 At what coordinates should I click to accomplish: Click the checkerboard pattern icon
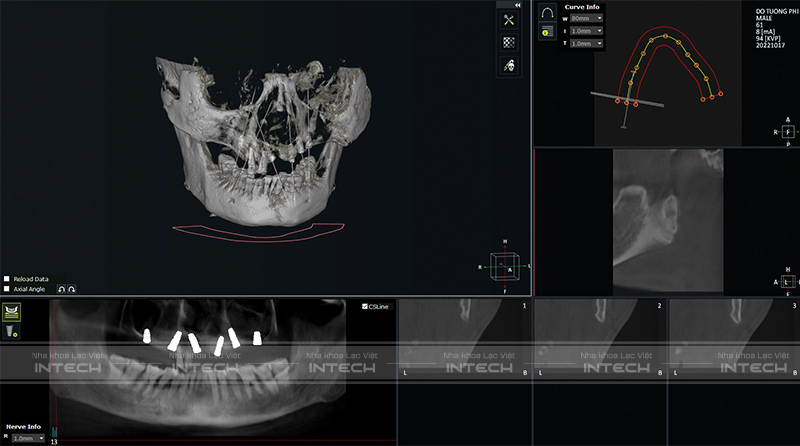pos(508,42)
